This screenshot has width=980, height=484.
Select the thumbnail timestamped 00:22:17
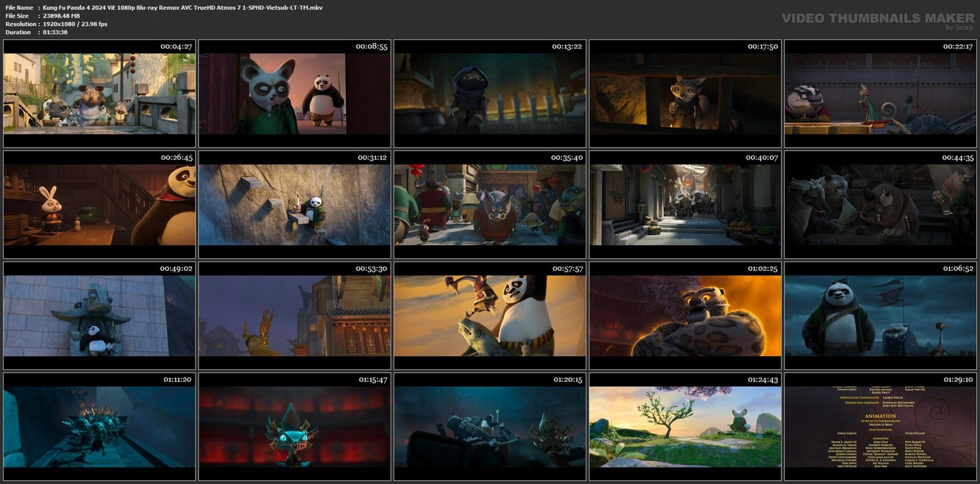pyautogui.click(x=880, y=93)
